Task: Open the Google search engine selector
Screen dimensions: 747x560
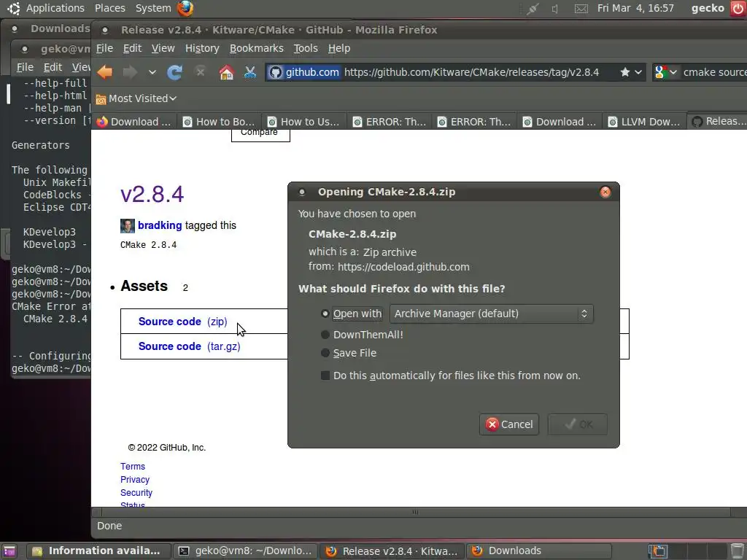Action: 666,72
